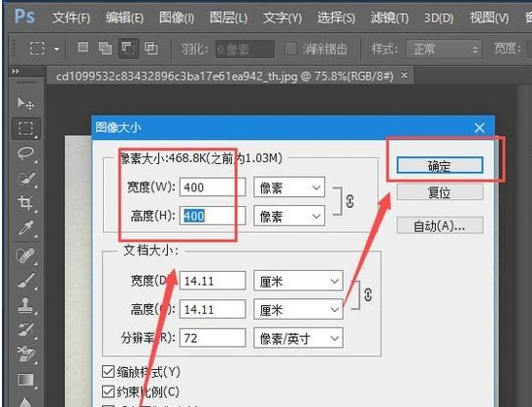Open resolution unit 像素/英寸 dropdown
The width and height of the screenshot is (532, 407).
click(x=298, y=338)
